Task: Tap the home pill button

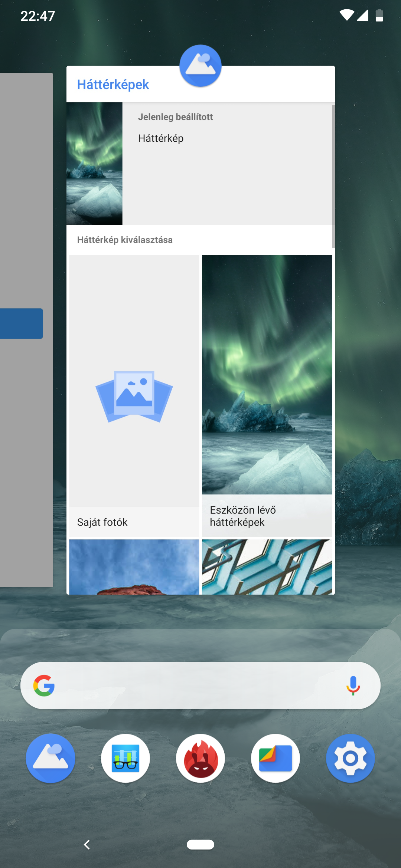Action: [x=200, y=845]
